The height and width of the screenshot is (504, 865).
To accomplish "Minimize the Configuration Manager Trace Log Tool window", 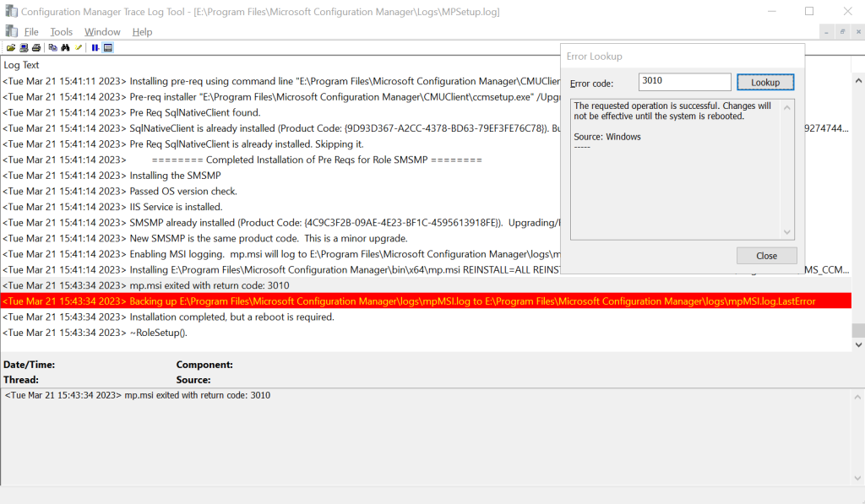I will pos(772,12).
